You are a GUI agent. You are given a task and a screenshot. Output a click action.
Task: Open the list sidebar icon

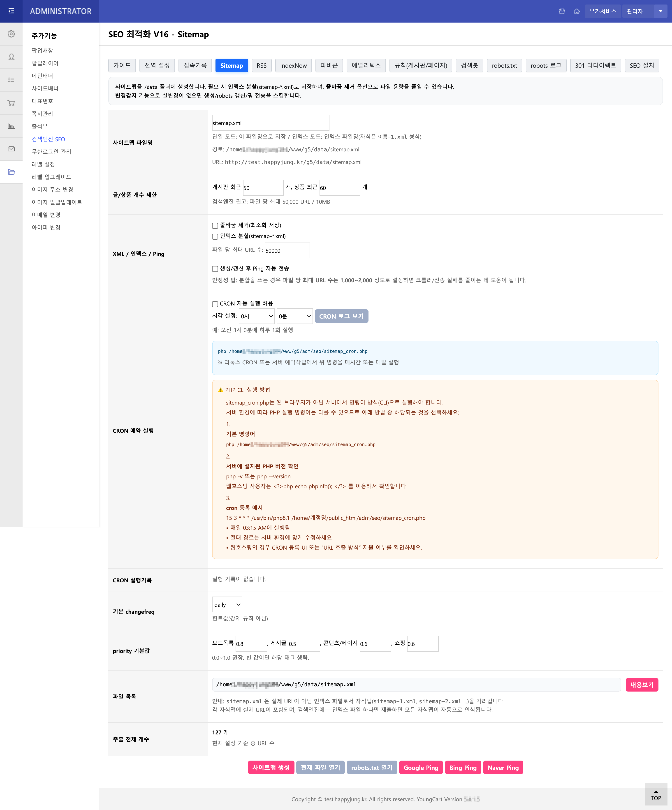[11, 80]
